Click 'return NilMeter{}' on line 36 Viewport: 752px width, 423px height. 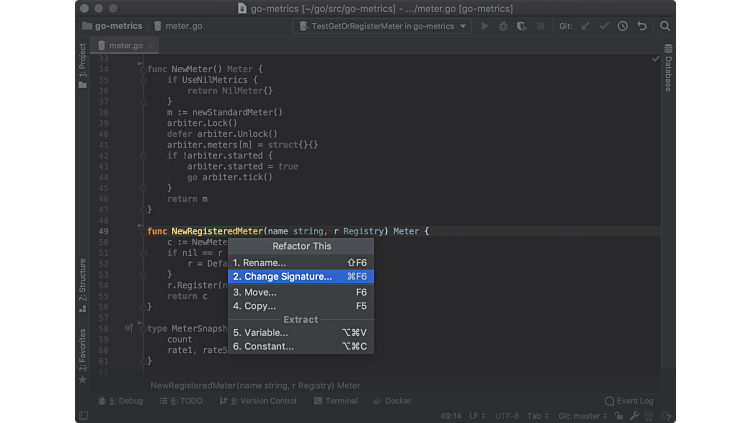pos(230,91)
